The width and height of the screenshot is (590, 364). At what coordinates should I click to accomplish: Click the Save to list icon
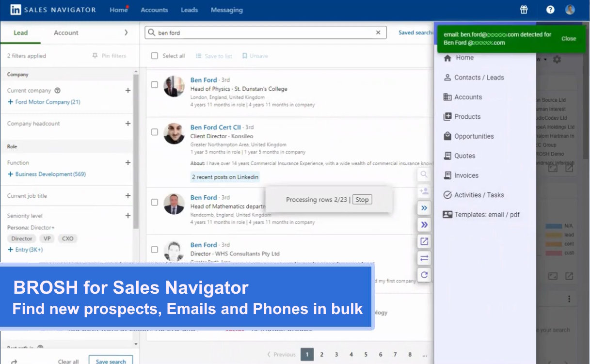199,56
